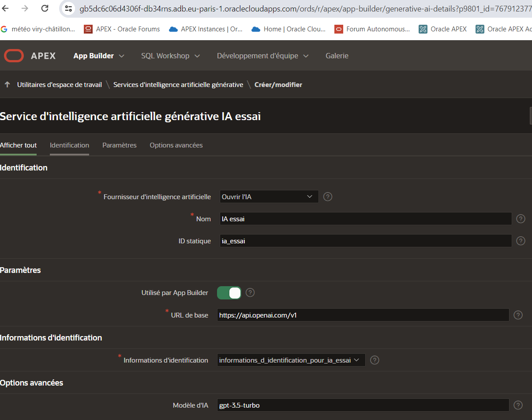This screenshot has height=420, width=532.
Task: Open the Fournisseur d'intelligence artificielle dropdown
Action: [x=269, y=197]
